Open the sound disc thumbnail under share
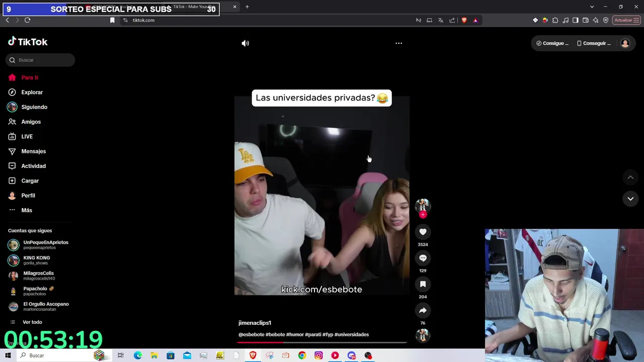 [423, 335]
